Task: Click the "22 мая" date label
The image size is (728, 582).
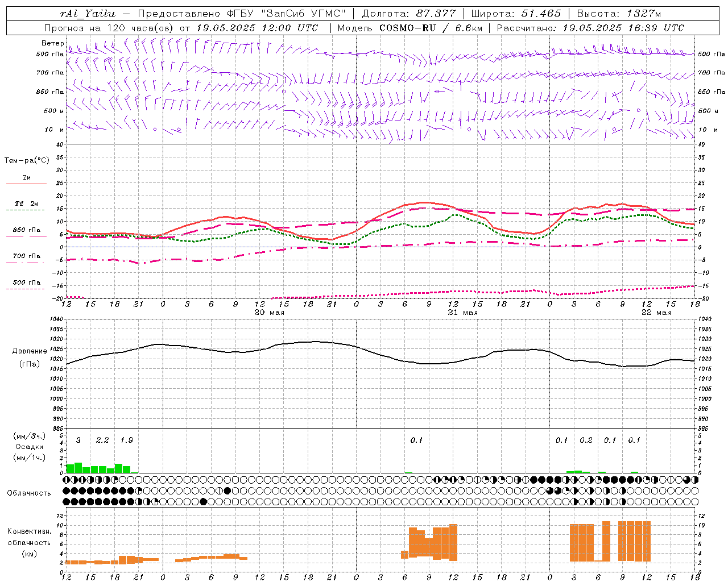Action: pyautogui.click(x=656, y=313)
